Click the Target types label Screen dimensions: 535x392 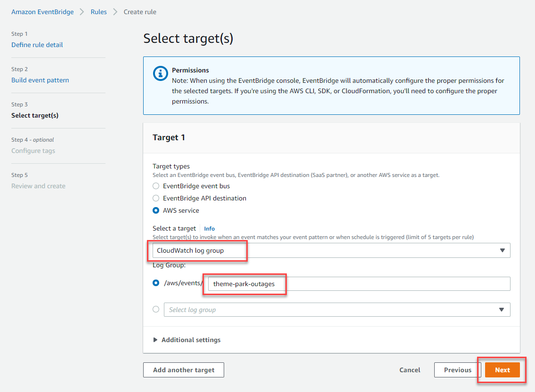tap(171, 166)
